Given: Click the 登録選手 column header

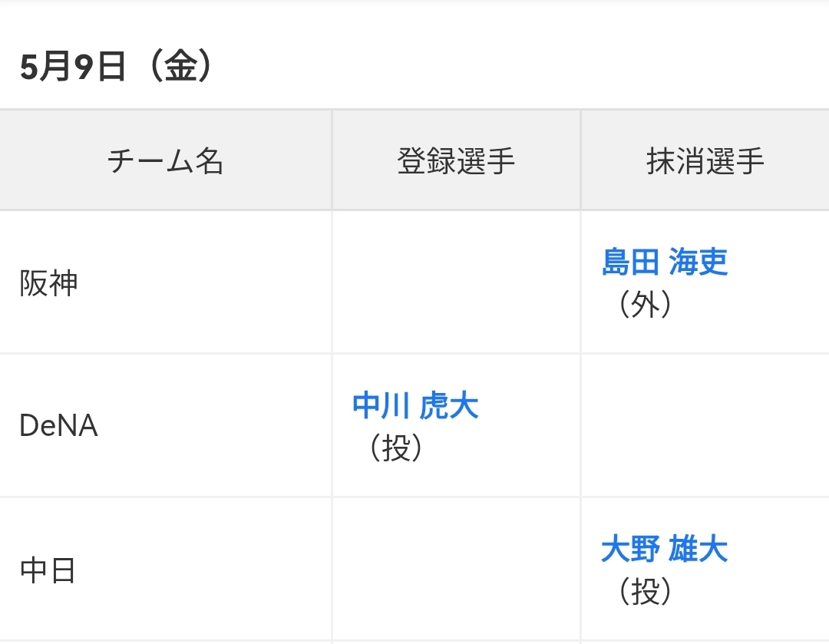Looking at the screenshot, I should [x=456, y=161].
